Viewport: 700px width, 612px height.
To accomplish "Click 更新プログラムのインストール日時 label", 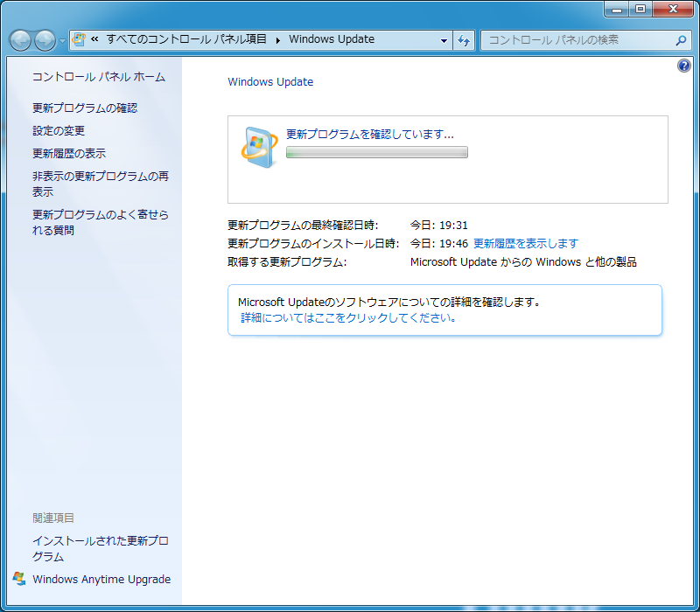I will pyautogui.click(x=313, y=244).
